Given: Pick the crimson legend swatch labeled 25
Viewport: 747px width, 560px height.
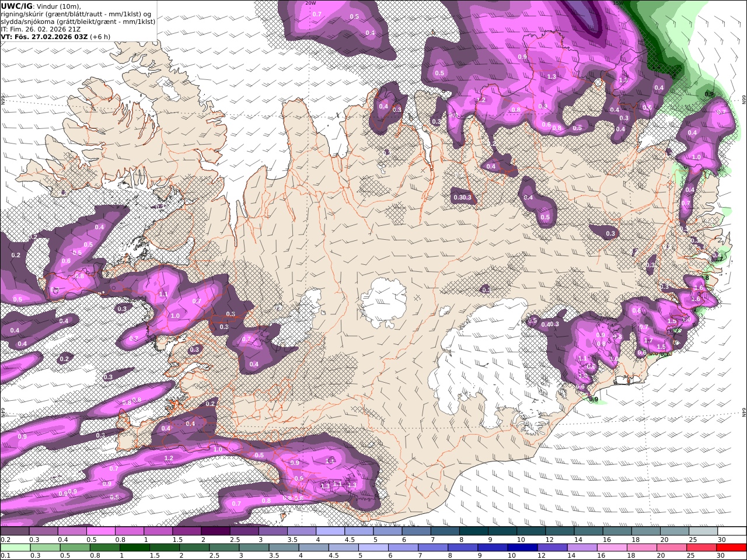Looking at the screenshot, I should click(x=701, y=548).
